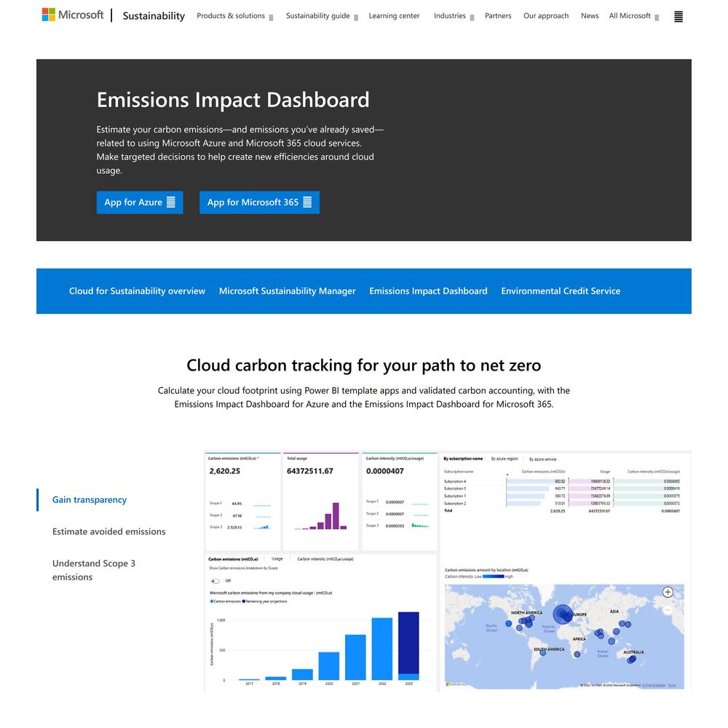The width and height of the screenshot is (728, 728).
Task: Expand the Sustainability guide menu
Action: coord(323,16)
